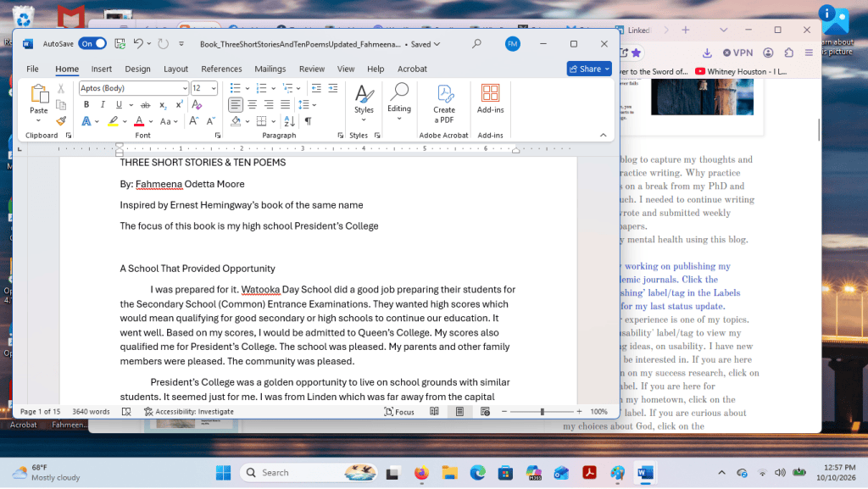Screen dimensions: 868x489
Task: Click the Italic formatting icon
Action: click(103, 104)
